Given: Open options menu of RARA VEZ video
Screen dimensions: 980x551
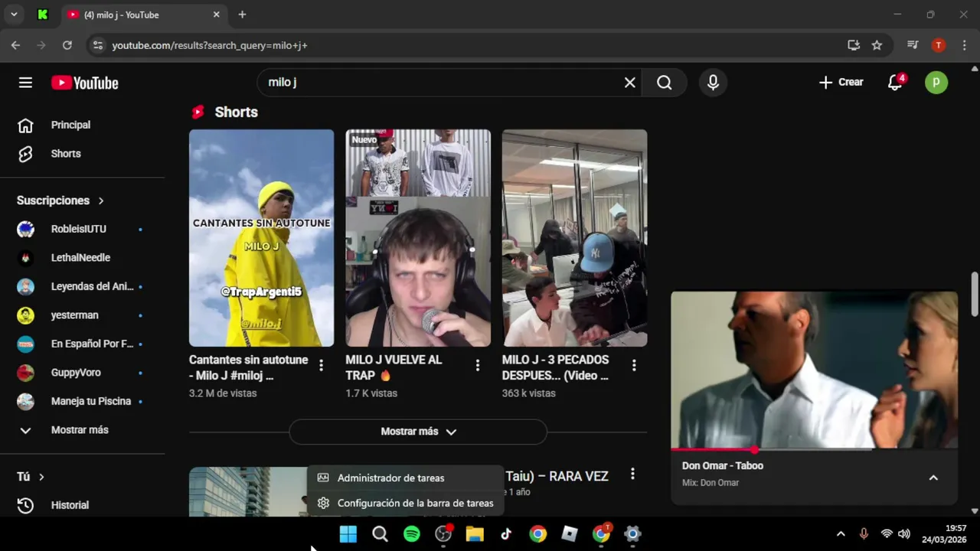Looking at the screenshot, I should pyautogui.click(x=632, y=474).
